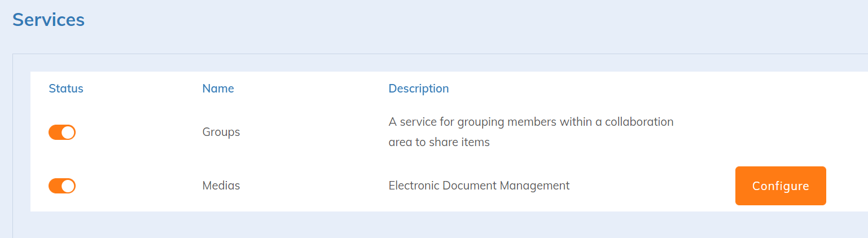Click the Configure button for Medias
The height and width of the screenshot is (238, 868).
[780, 186]
